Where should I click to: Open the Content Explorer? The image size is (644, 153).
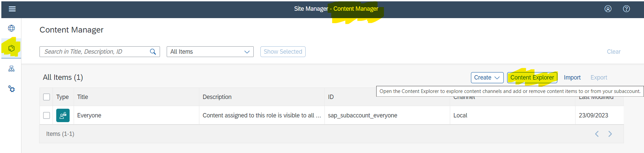[x=532, y=78]
